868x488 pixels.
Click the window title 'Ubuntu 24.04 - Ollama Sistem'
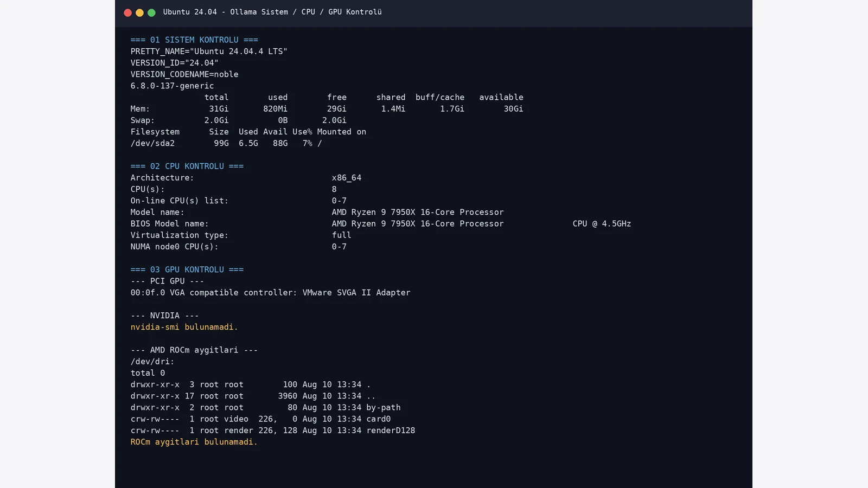pyautogui.click(x=226, y=12)
